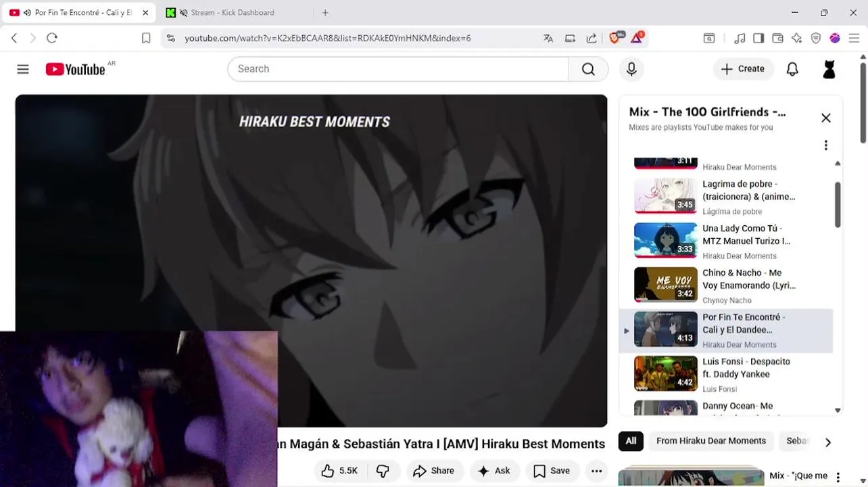868x487 pixels.
Task: Start voice search with microphone icon
Action: pyautogui.click(x=631, y=69)
